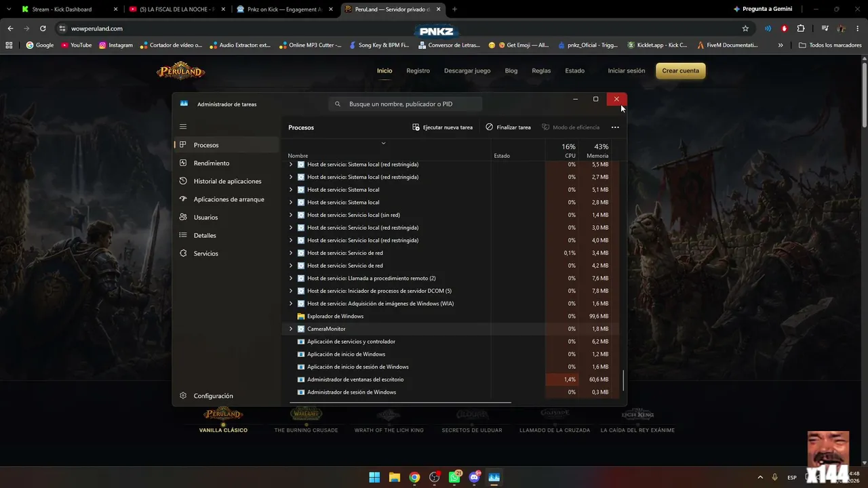Click Task Manager vertical scrollbar thumb
868x488 pixels.
pos(623,380)
